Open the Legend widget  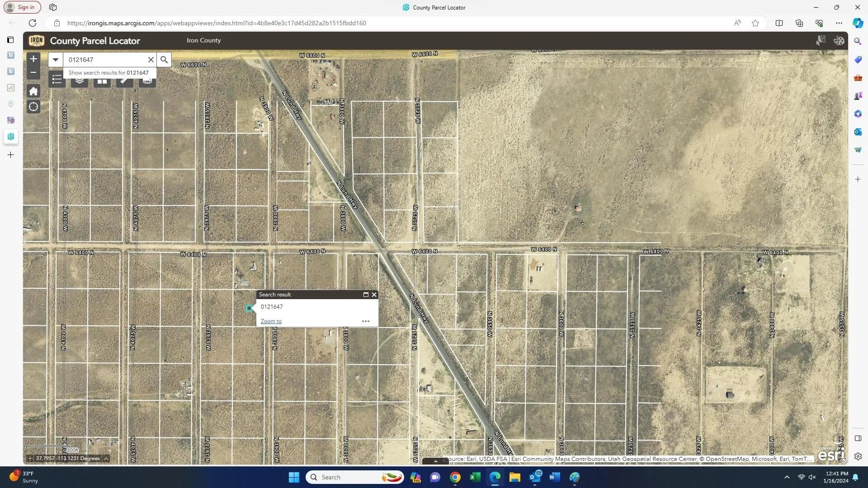(57, 80)
